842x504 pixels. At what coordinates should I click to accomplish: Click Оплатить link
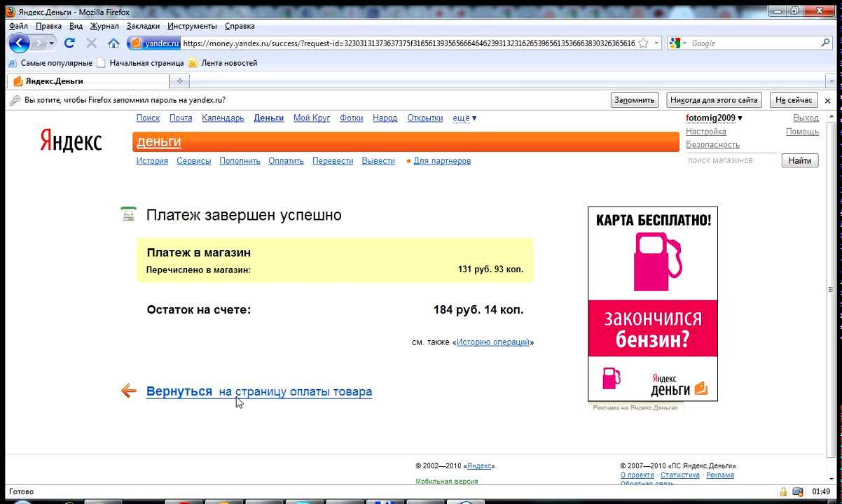point(286,161)
